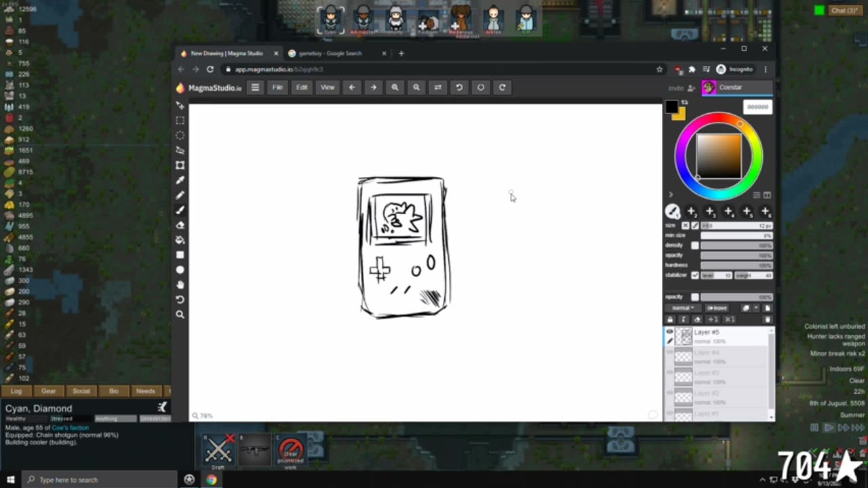Toggle the density checkbox
The height and width of the screenshot is (488, 868).
694,245
